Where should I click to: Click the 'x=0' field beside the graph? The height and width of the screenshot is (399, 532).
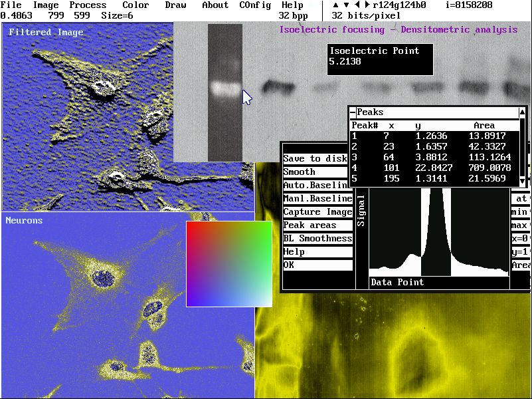pos(520,238)
